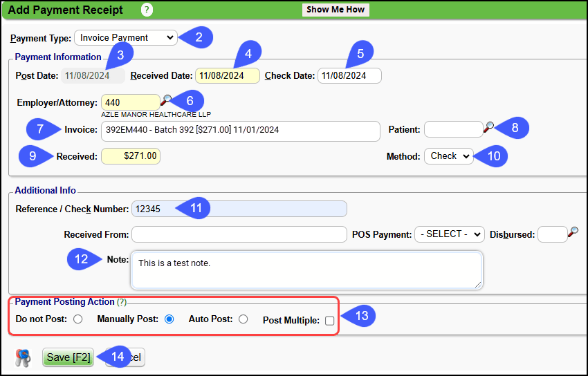Click the Disbursed lookup magnifier icon

573,232
